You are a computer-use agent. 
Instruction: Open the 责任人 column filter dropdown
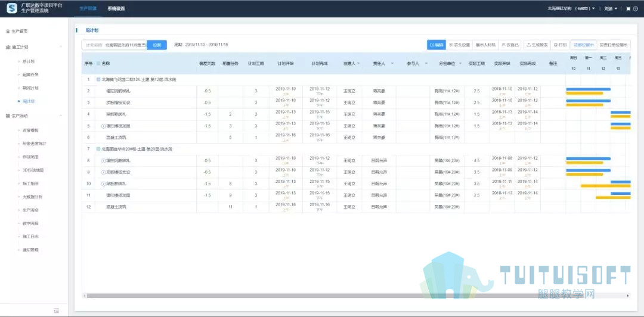392,64
